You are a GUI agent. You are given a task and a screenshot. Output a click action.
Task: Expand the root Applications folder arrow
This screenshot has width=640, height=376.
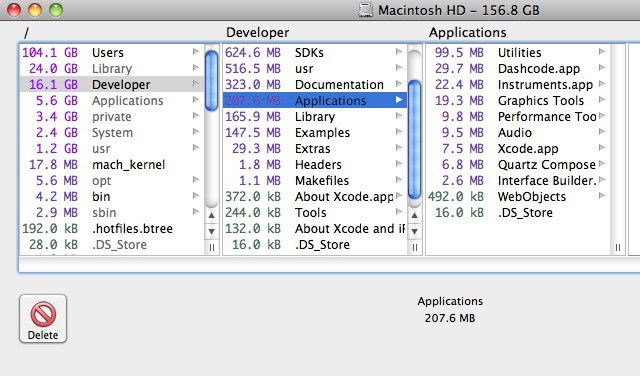click(x=196, y=100)
